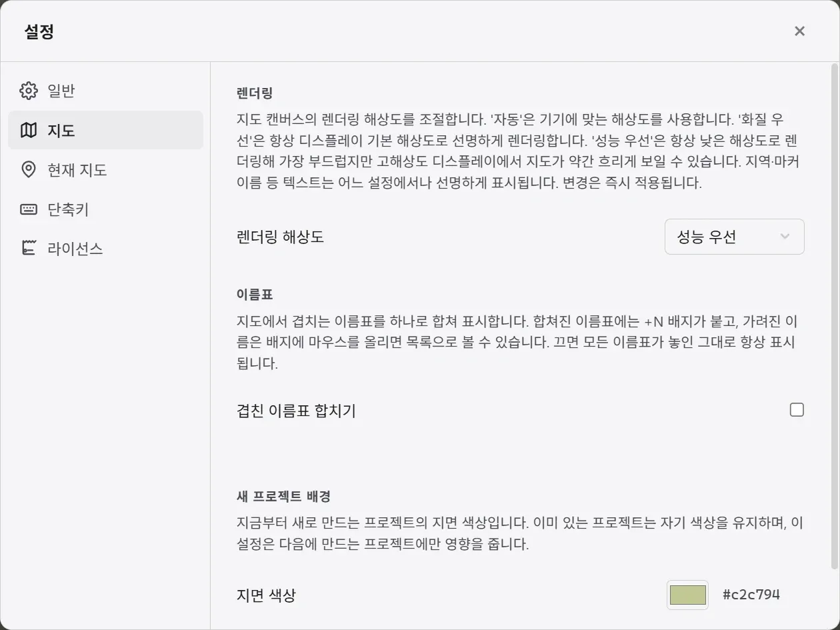Click the receipt icon beside 라이선스
The width and height of the screenshot is (840, 630).
29,249
